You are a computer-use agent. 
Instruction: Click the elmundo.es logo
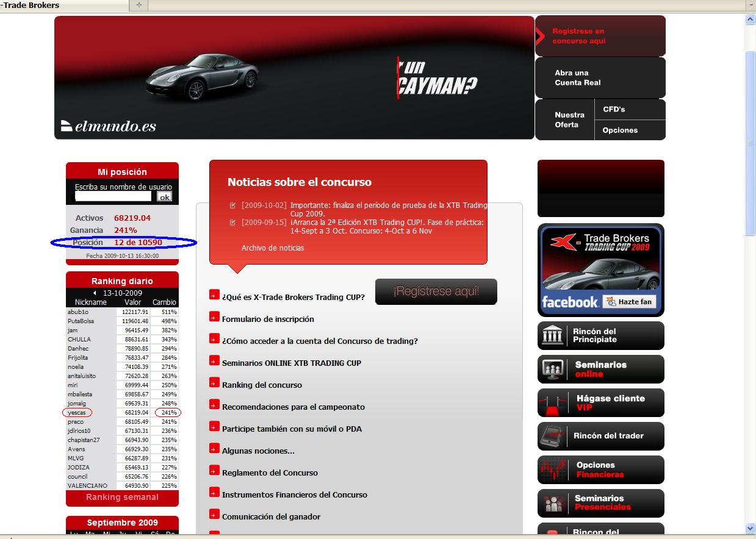coord(109,126)
